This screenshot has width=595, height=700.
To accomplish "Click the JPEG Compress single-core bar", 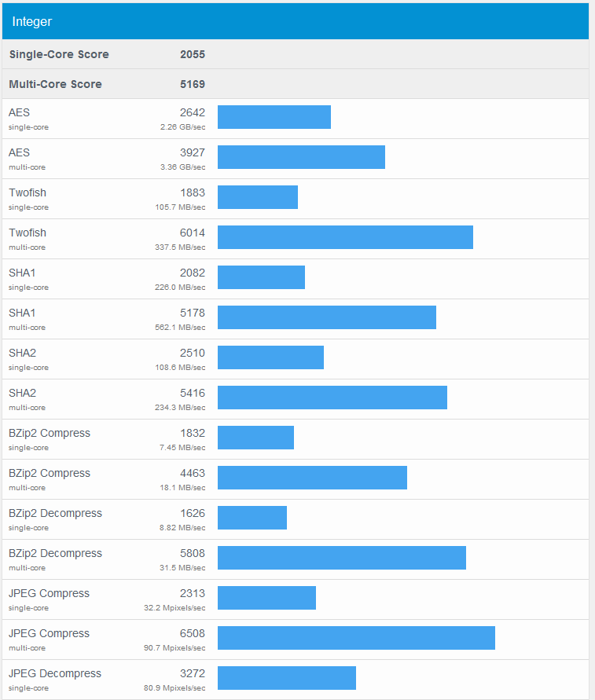I will click(266, 598).
